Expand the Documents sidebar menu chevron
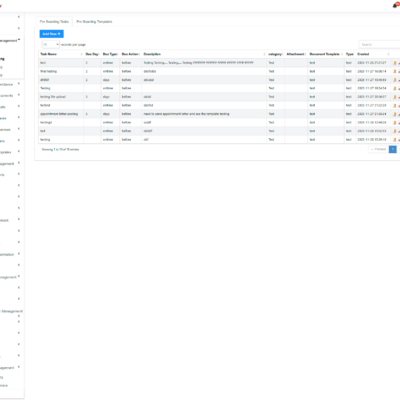The width and height of the screenshot is (400, 400). click(x=19, y=95)
